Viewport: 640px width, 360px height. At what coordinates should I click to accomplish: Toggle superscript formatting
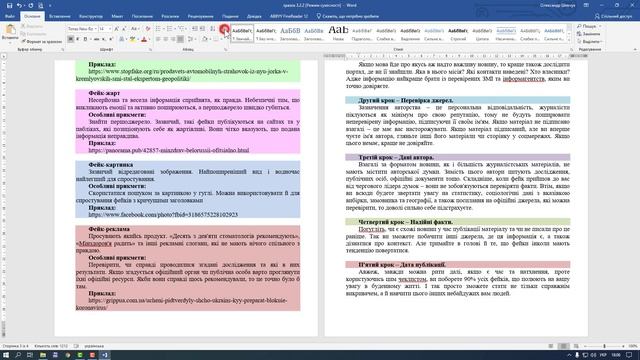[111, 39]
